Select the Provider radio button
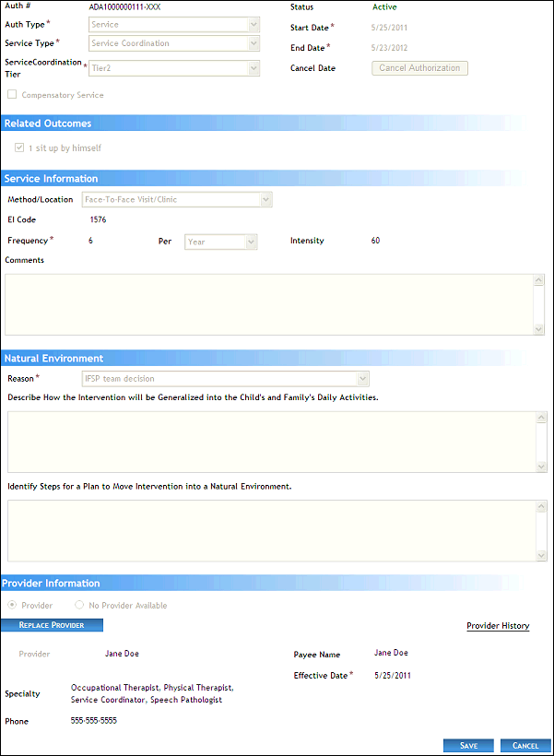554x756 pixels. tap(12, 606)
